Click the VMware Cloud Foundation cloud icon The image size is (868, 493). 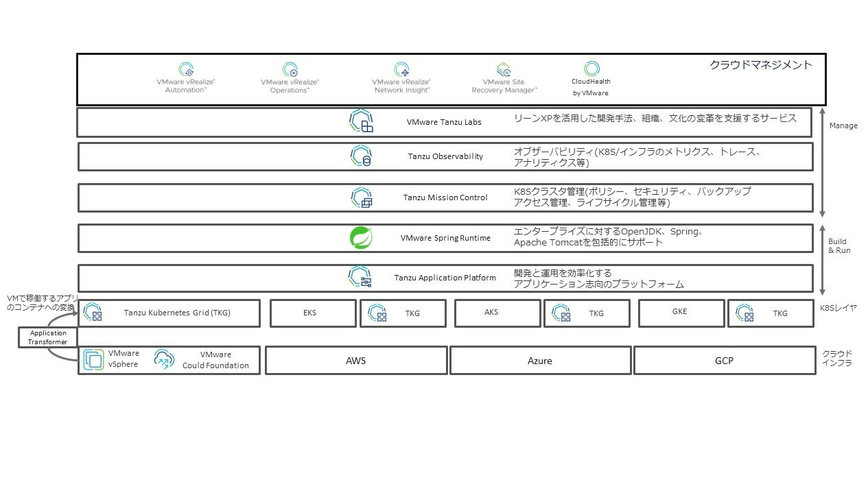click(x=164, y=360)
